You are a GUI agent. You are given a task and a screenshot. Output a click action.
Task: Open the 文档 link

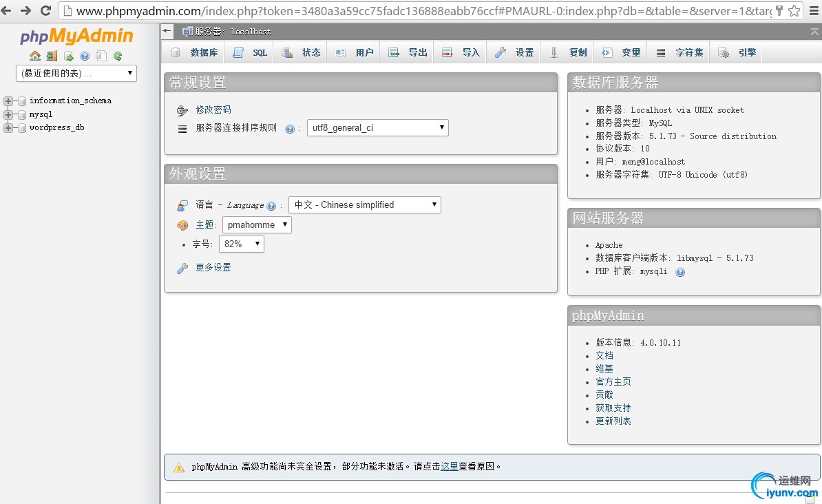coord(604,355)
